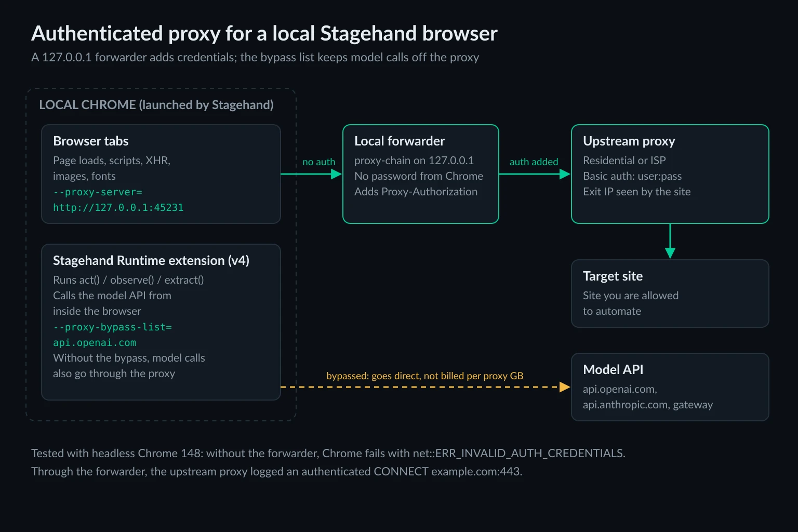Screen dimensions: 798x532
Task: Click the subtitle starting "A 127.0.0.1 forwarder adds credentials"
Action: pos(255,57)
